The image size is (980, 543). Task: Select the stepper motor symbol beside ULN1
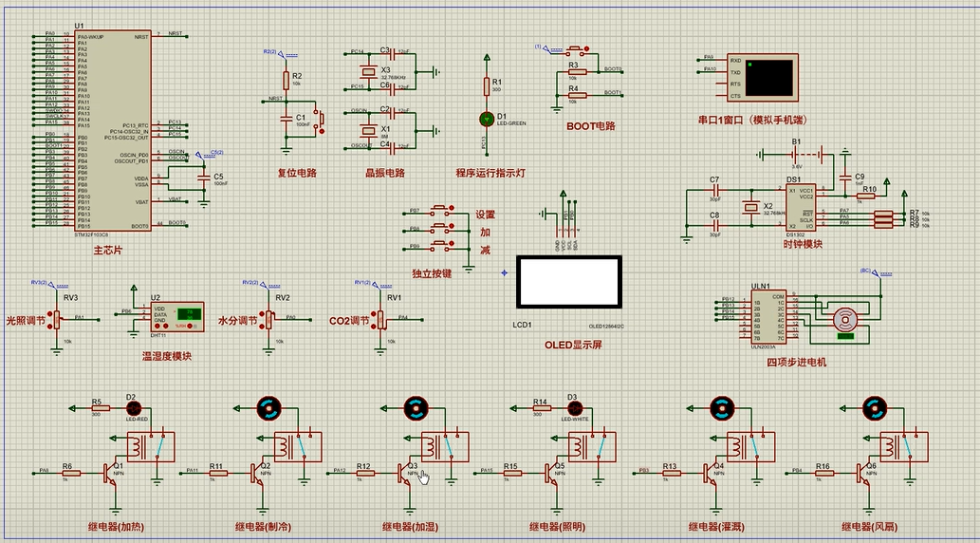point(844,321)
